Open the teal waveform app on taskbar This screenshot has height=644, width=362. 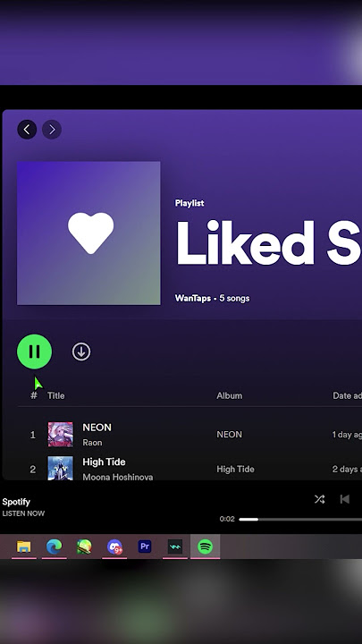(175, 547)
